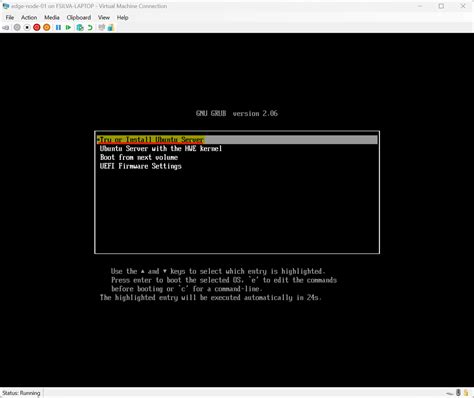Viewport: 474px width, 398px height.
Task: Open the Clipboard menu
Action: [x=79, y=18]
